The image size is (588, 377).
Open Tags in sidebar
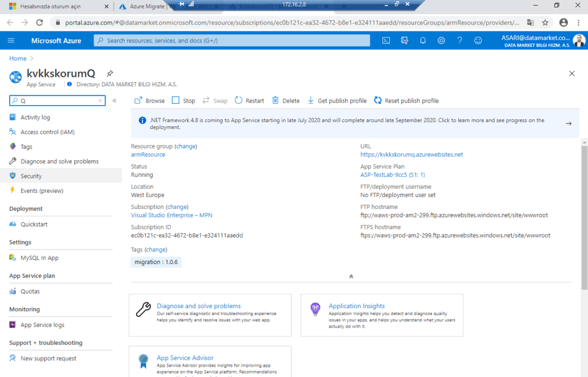(26, 146)
